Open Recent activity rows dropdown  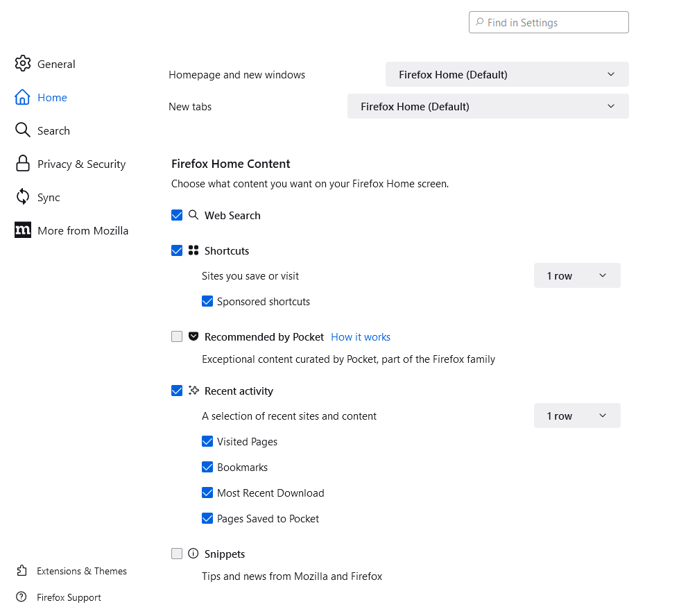[577, 416]
